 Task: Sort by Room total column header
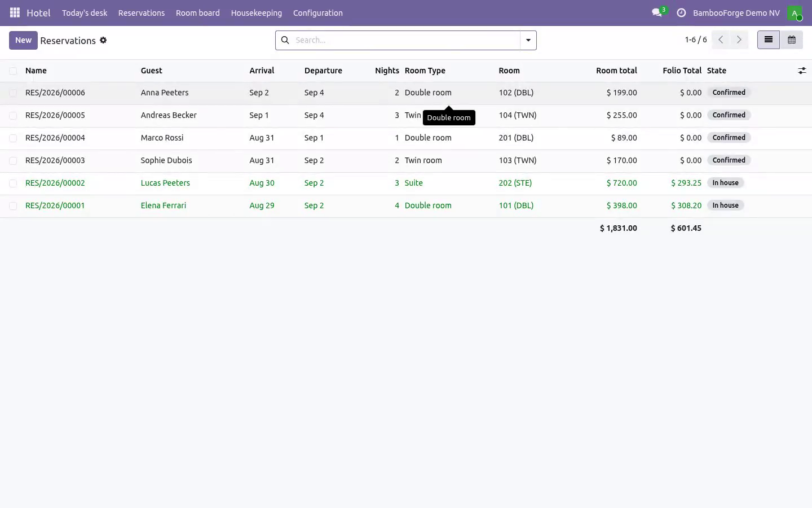click(x=616, y=71)
